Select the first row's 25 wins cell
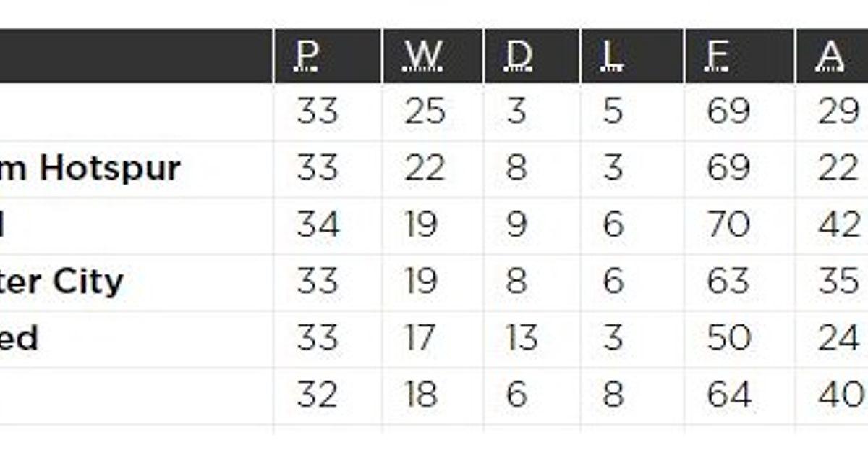 [x=425, y=112]
